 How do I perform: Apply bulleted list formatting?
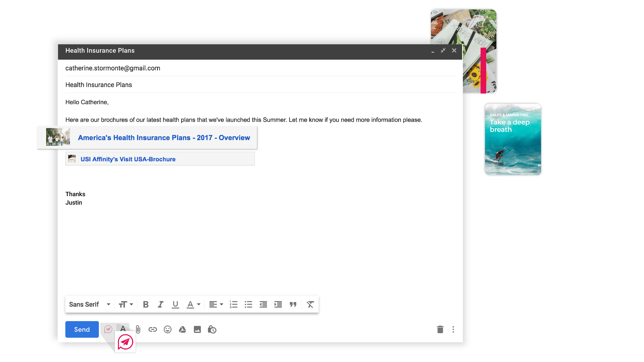248,304
